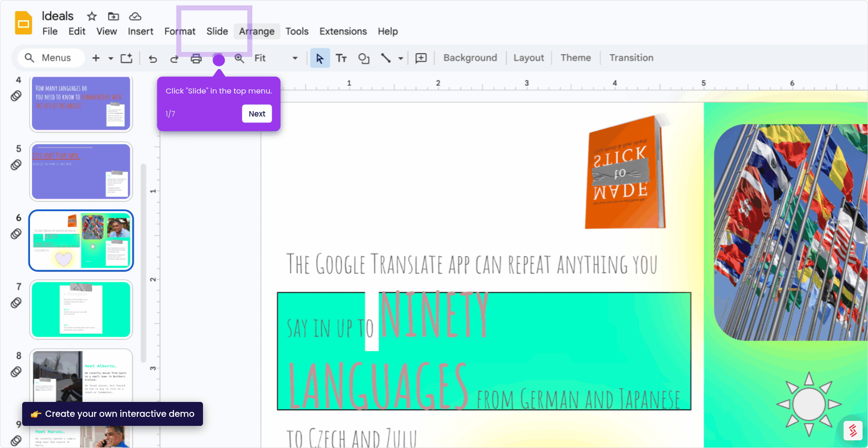Click the zoom magnifier icon

coord(239,58)
